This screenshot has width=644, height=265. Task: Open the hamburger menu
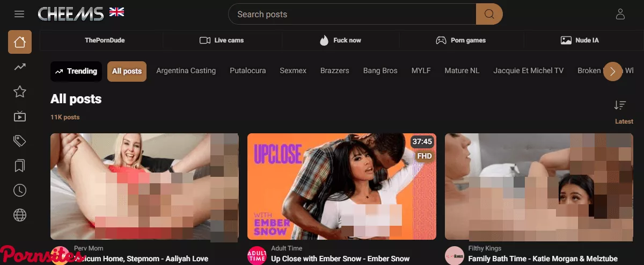tap(19, 14)
